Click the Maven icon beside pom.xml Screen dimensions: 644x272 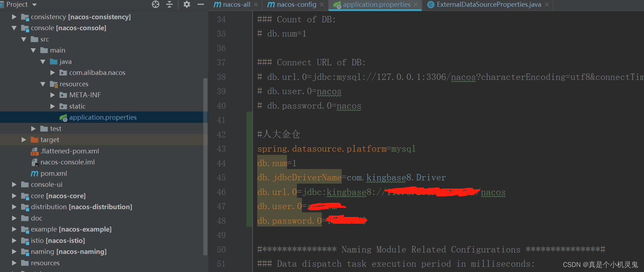coord(34,173)
